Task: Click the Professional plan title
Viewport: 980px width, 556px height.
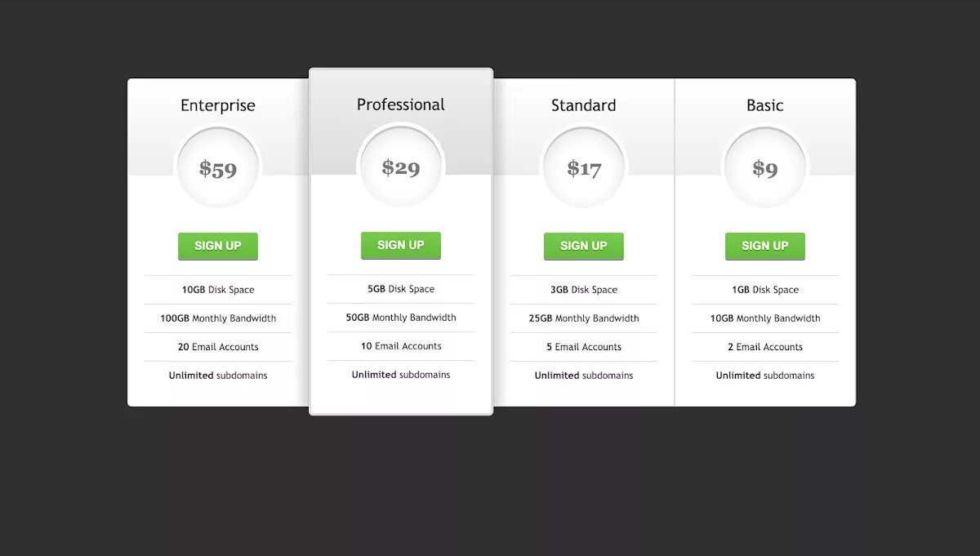Action: [x=401, y=105]
